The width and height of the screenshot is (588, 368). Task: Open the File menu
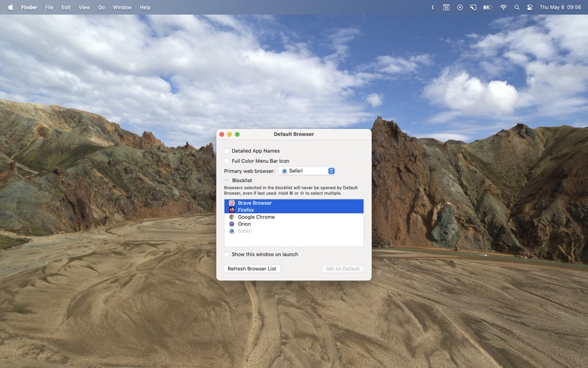pos(49,7)
